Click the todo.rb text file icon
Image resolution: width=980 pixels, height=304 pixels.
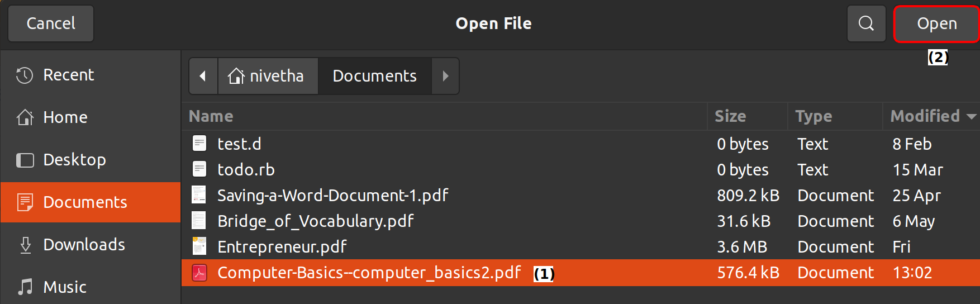pyautogui.click(x=199, y=169)
